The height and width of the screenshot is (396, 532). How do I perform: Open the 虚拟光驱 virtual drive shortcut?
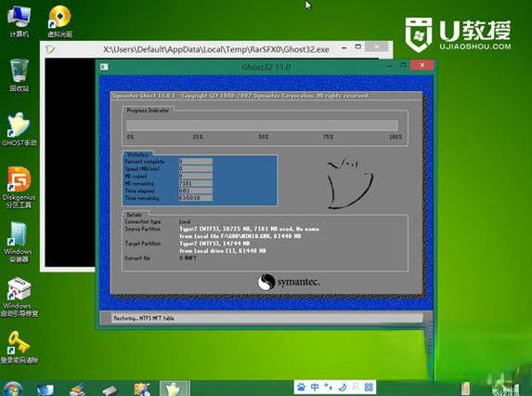tap(59, 21)
